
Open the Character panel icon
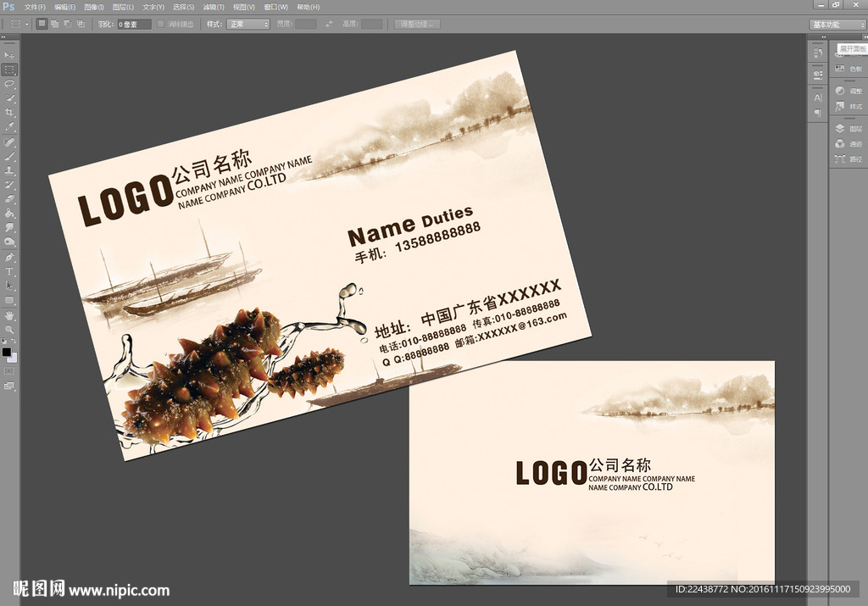pos(818,97)
